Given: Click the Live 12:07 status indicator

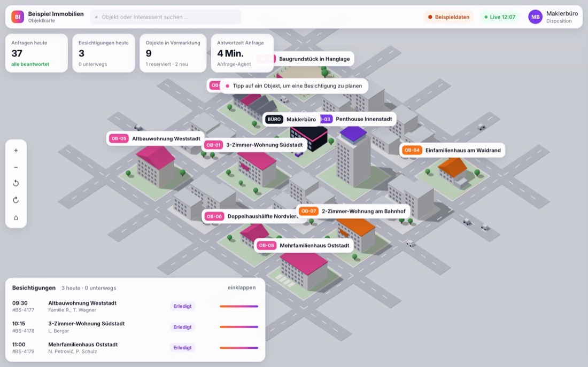Looking at the screenshot, I should [x=500, y=17].
